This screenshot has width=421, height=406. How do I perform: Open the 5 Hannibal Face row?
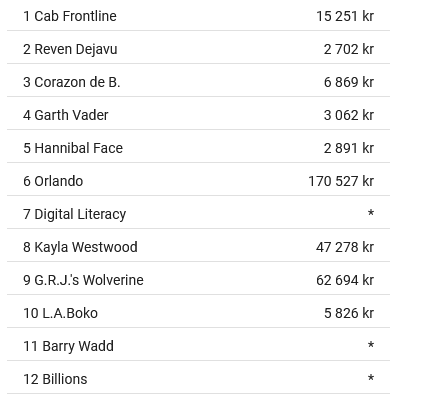(198, 146)
